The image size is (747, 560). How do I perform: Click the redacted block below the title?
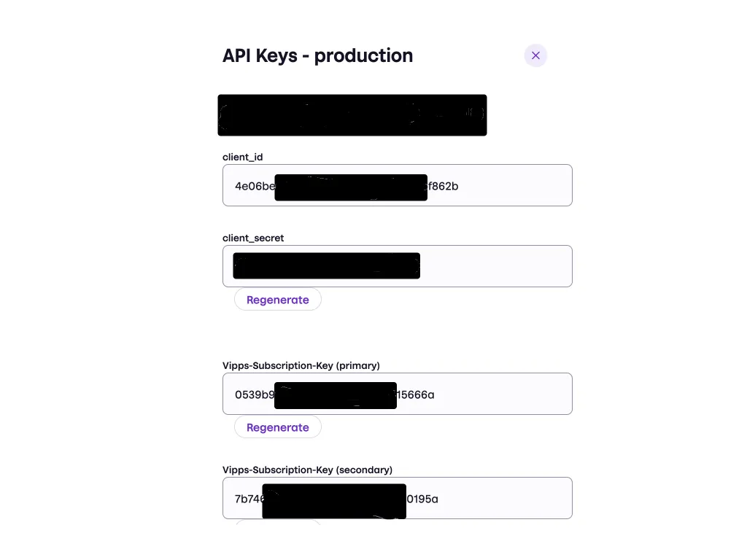pyautogui.click(x=352, y=115)
